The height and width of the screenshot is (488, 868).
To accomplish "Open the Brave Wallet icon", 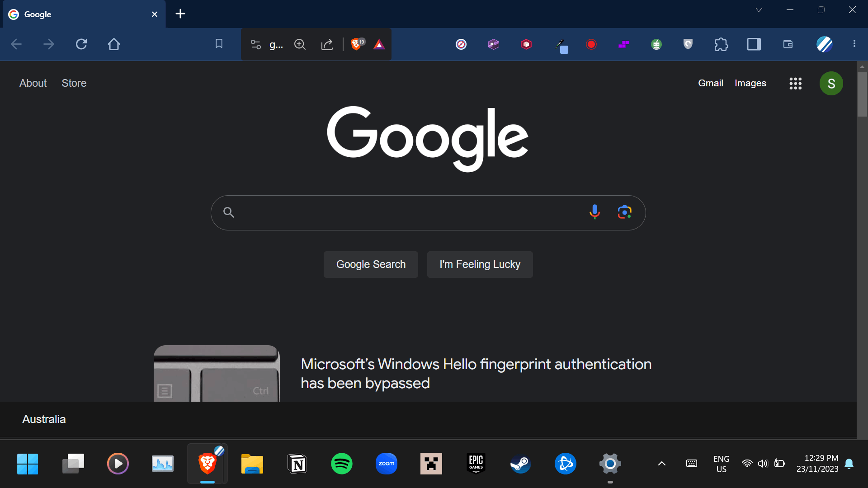I will tap(788, 44).
